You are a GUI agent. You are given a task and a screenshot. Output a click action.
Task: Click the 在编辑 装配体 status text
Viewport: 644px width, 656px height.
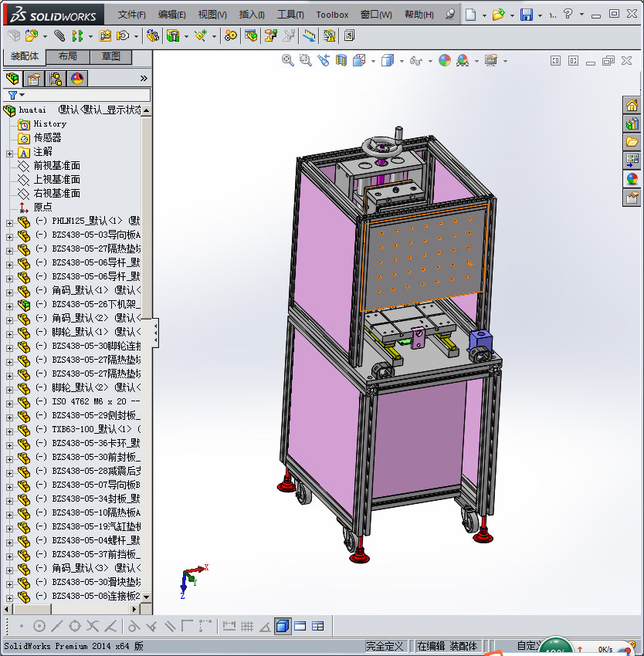pos(447,646)
